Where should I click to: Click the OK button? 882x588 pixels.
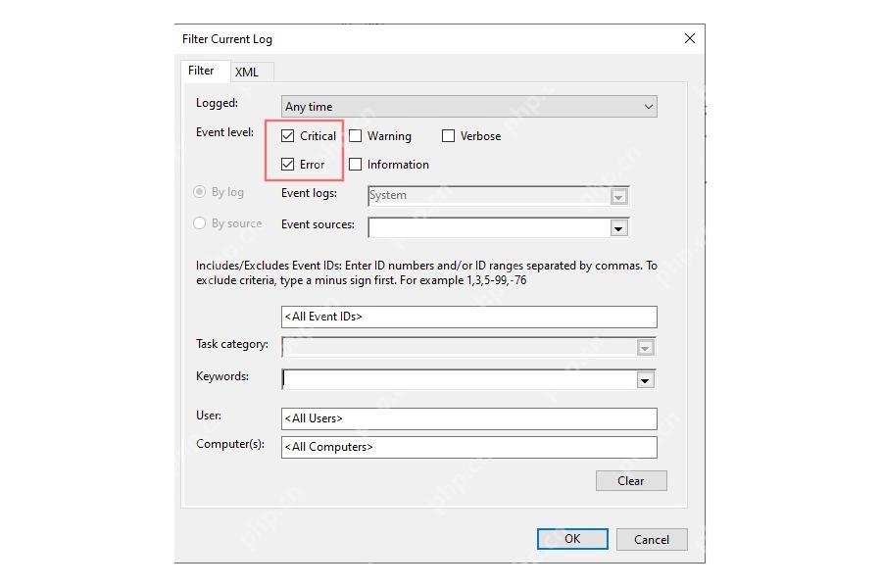tap(572, 539)
